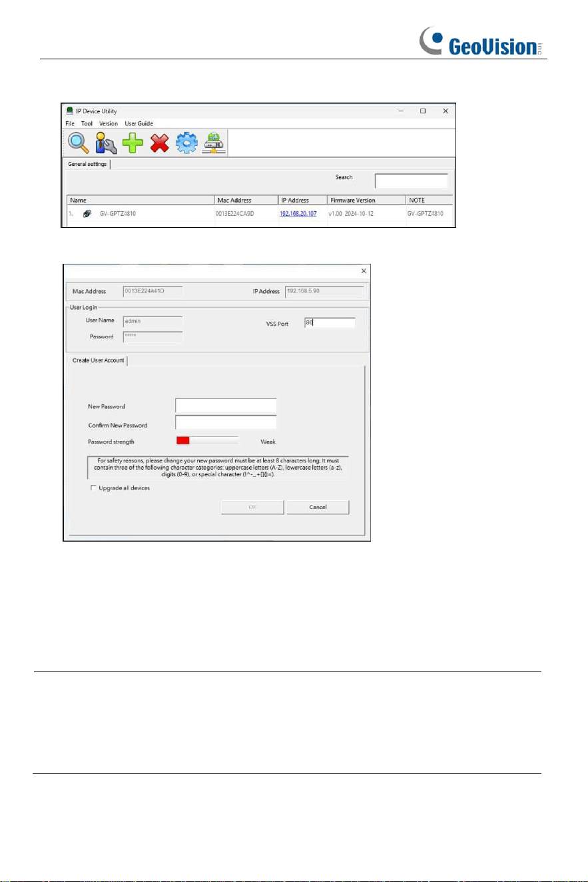Click the VSS Port input field
The width and height of the screenshot is (588, 882).
tap(330, 322)
